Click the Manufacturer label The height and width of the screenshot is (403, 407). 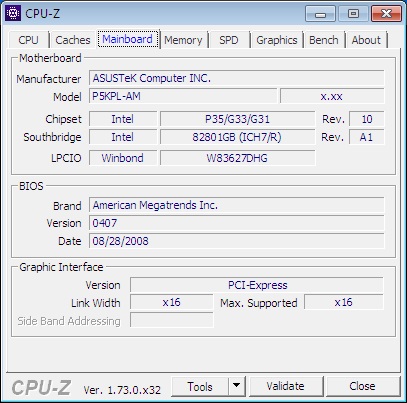49,79
